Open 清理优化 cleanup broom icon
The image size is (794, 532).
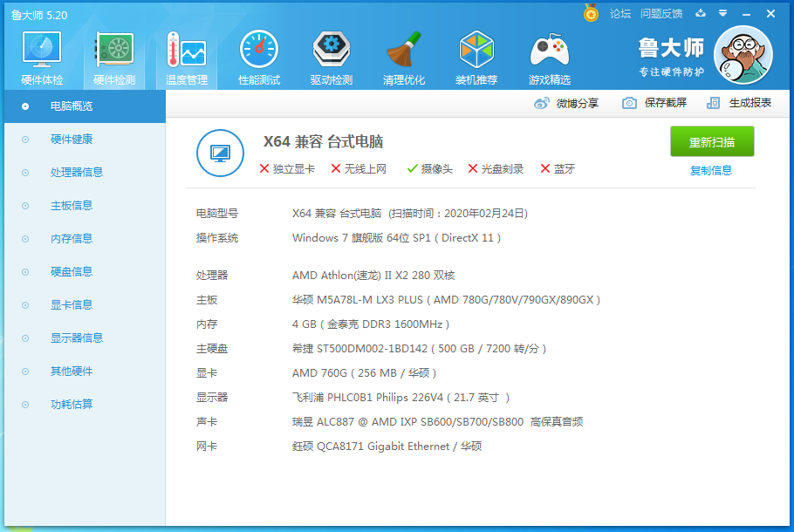point(404,49)
